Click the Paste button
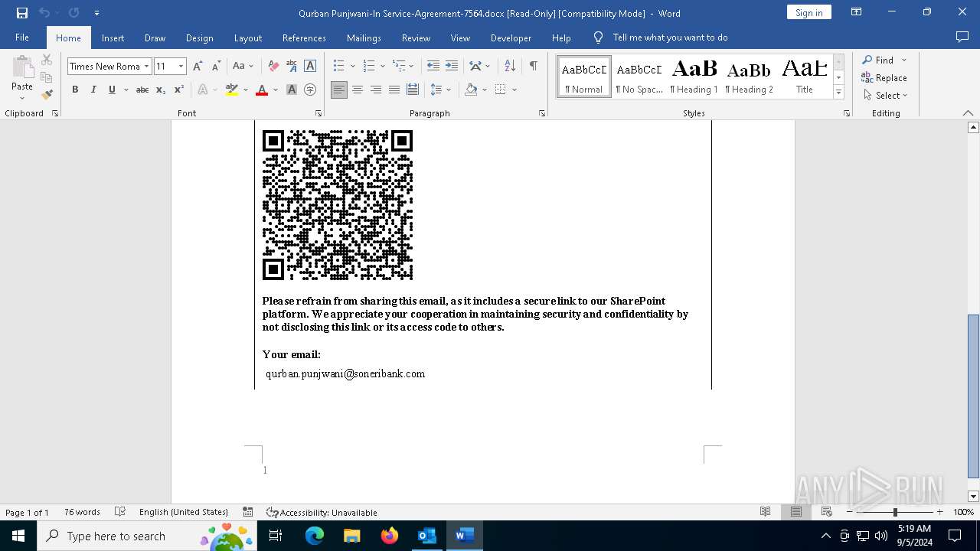 [x=22, y=77]
